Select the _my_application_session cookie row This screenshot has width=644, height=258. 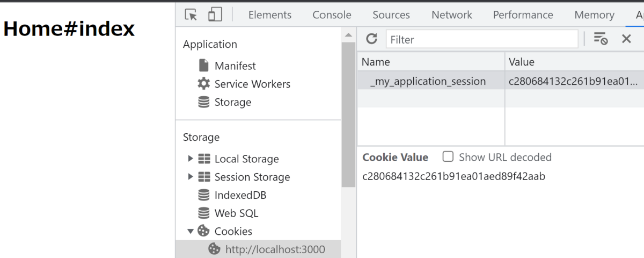428,82
